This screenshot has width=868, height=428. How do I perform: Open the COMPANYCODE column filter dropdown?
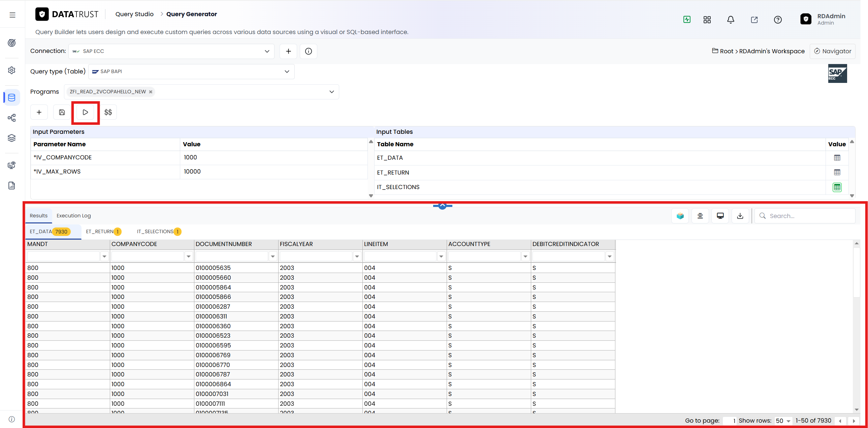(189, 256)
